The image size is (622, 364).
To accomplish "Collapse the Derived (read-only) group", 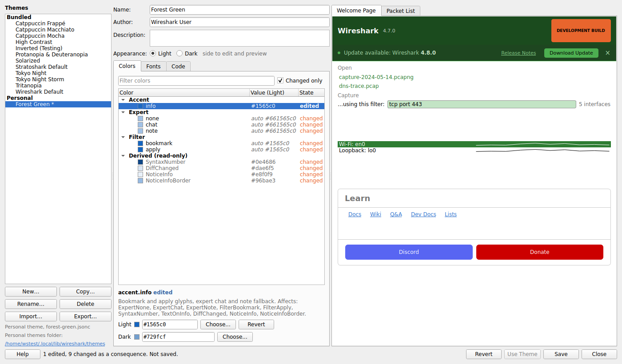I will click(x=123, y=156).
